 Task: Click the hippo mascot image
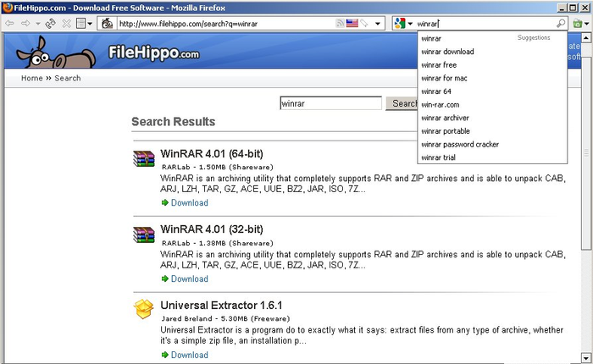coord(55,52)
